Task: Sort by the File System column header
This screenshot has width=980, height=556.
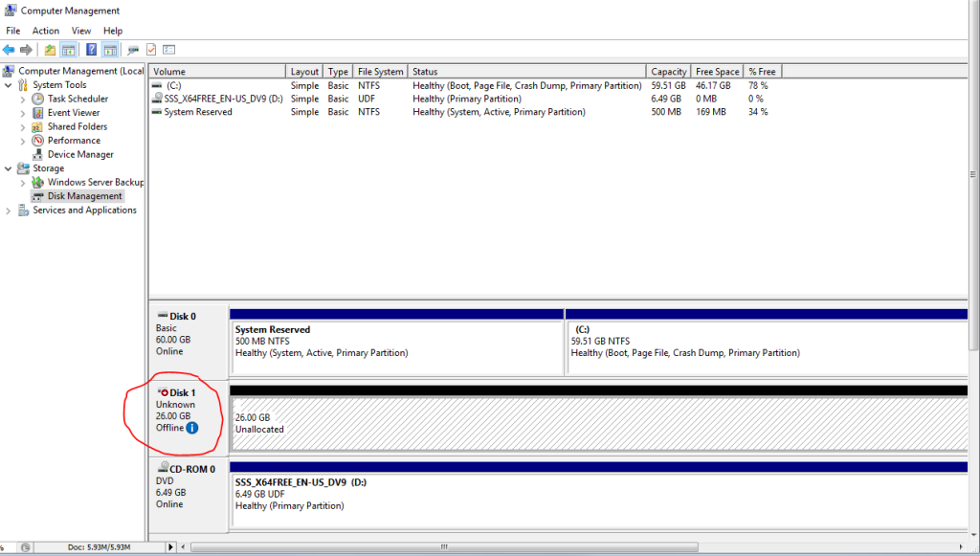Action: coord(380,72)
